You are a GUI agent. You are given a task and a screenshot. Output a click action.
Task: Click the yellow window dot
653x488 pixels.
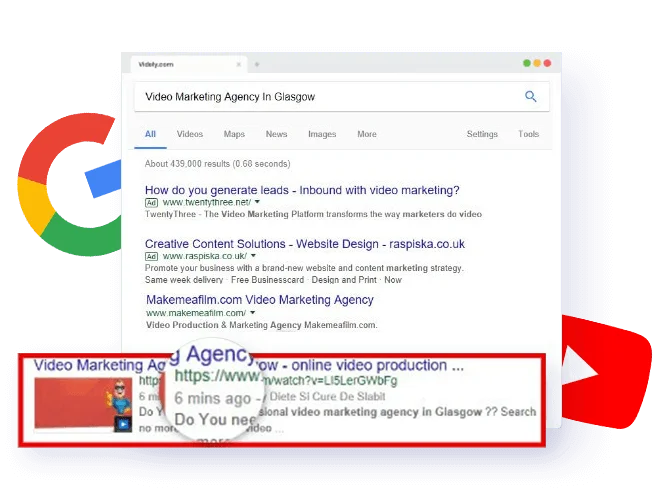(537, 63)
